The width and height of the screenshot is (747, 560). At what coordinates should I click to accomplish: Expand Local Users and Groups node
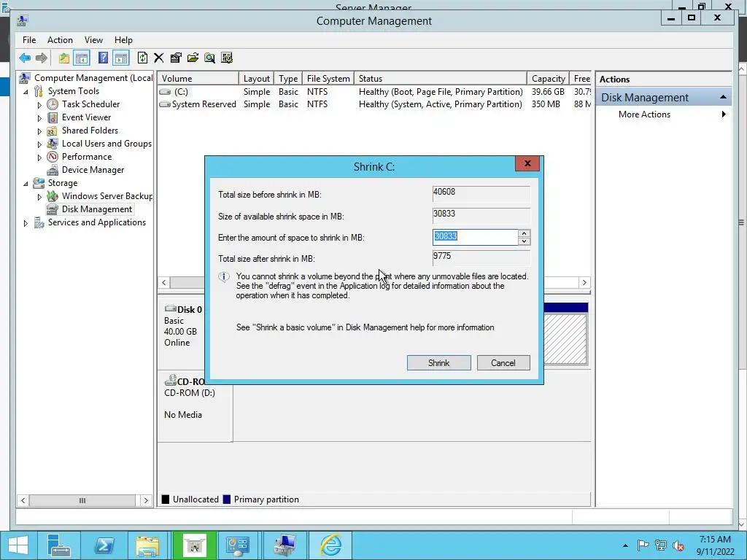pos(39,144)
